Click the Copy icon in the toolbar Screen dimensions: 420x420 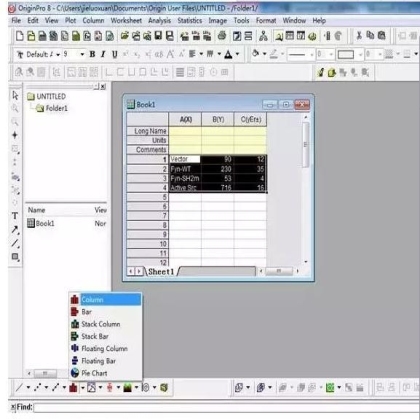tap(370, 35)
